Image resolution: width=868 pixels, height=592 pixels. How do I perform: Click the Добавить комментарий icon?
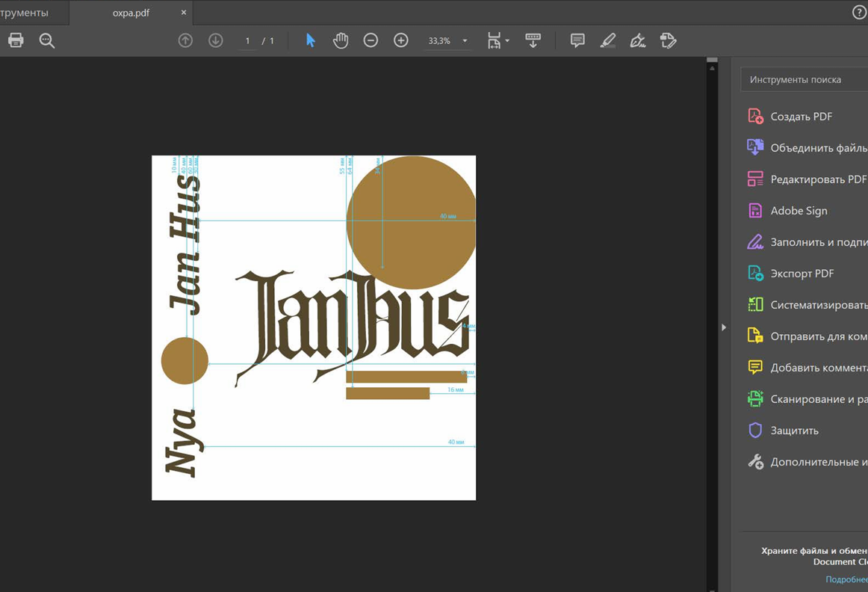click(x=756, y=367)
